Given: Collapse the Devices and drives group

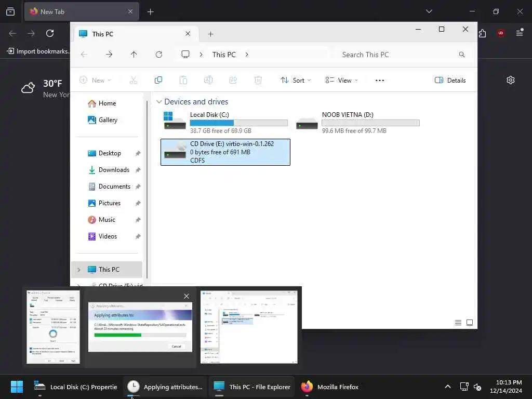Looking at the screenshot, I should [x=159, y=102].
